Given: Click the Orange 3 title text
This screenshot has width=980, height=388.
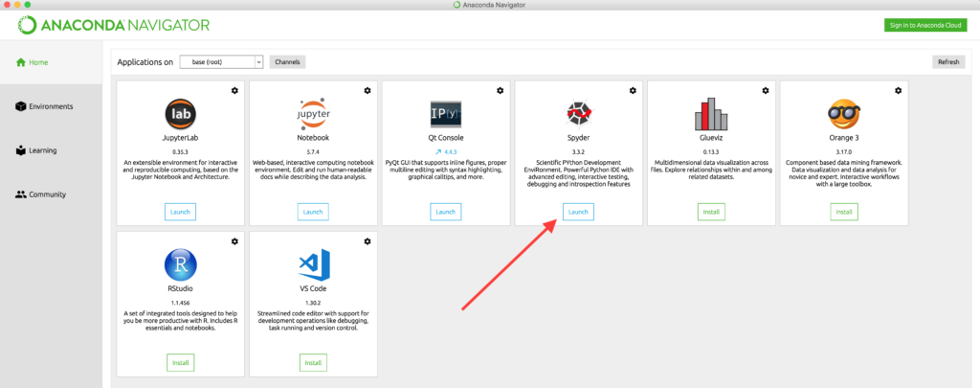Looking at the screenshot, I should click(844, 138).
